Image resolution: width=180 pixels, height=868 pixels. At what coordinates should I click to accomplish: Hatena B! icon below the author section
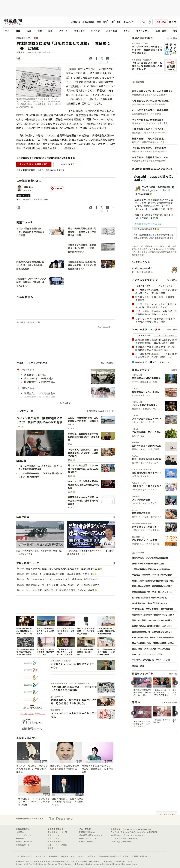(x=107, y=208)
